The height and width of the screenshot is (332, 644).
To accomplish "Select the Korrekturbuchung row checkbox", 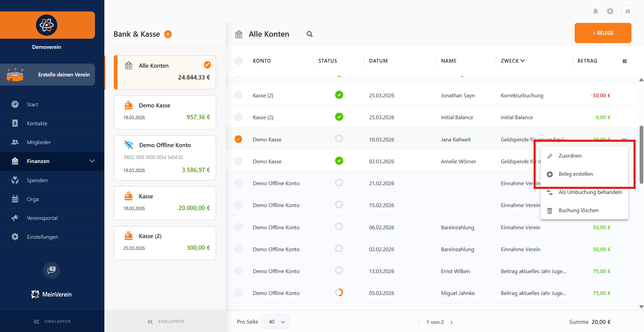I will click(x=238, y=95).
